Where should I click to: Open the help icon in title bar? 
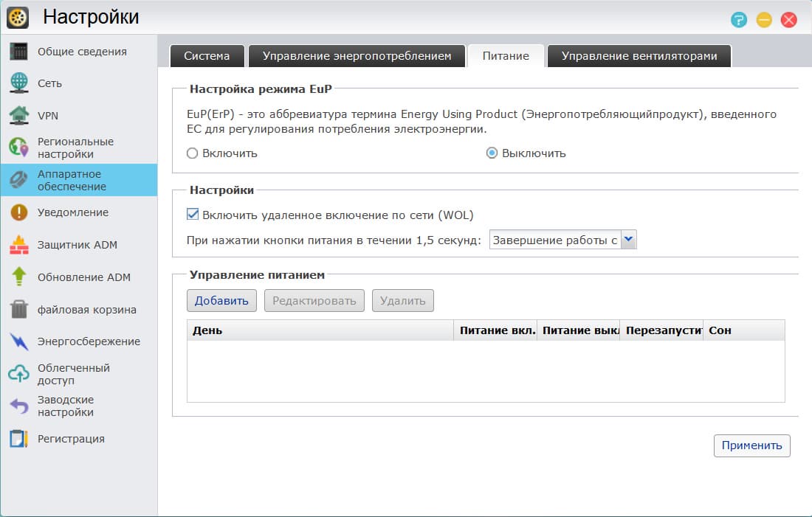[738, 21]
